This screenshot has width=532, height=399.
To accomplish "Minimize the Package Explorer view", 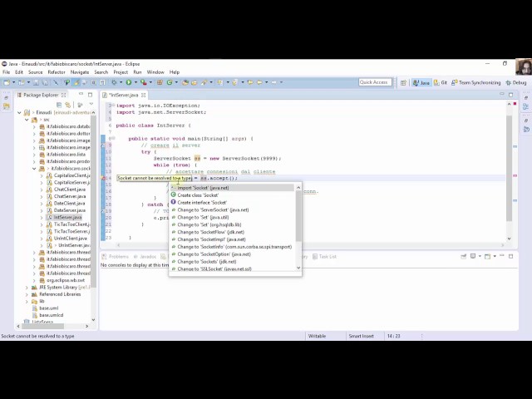I will (81, 94).
